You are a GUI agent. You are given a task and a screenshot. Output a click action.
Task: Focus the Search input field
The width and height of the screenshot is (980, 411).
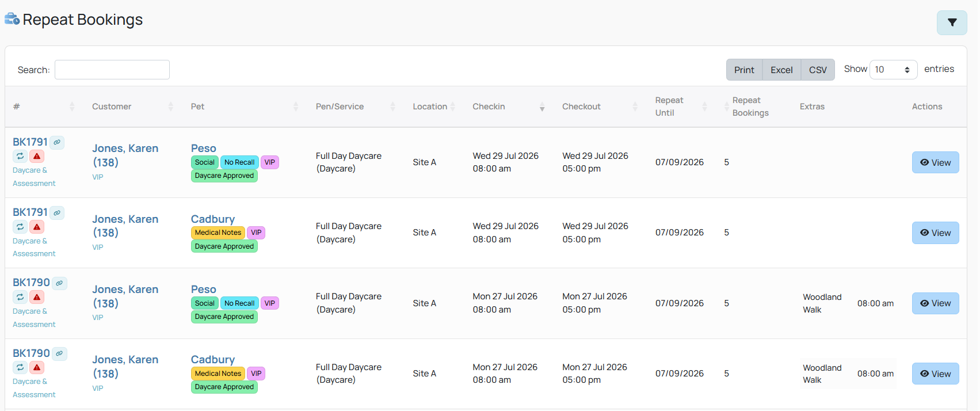(112, 70)
